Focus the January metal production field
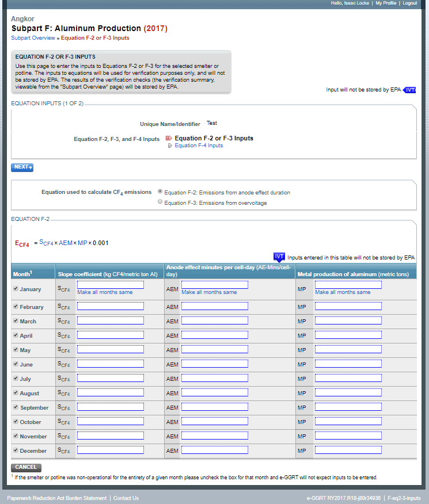429x504 pixels. pyautogui.click(x=348, y=285)
